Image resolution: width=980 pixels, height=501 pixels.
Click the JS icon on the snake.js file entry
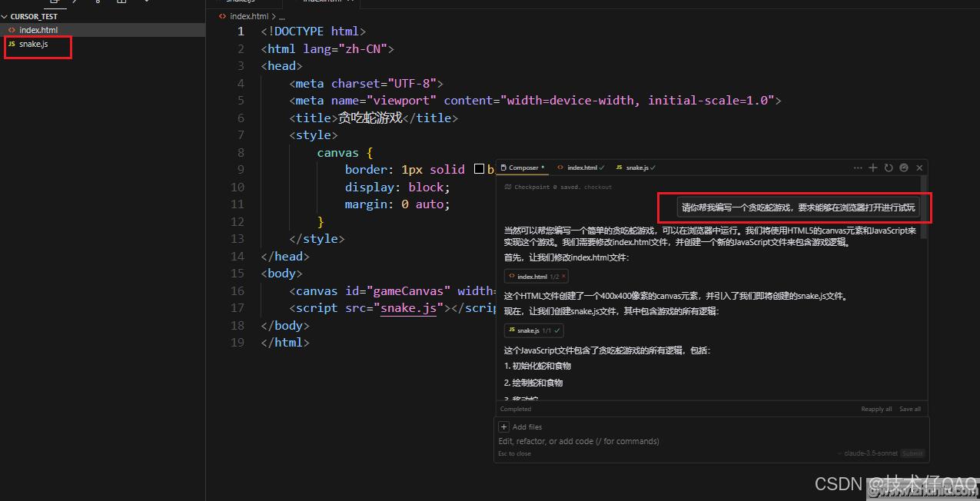[11, 44]
